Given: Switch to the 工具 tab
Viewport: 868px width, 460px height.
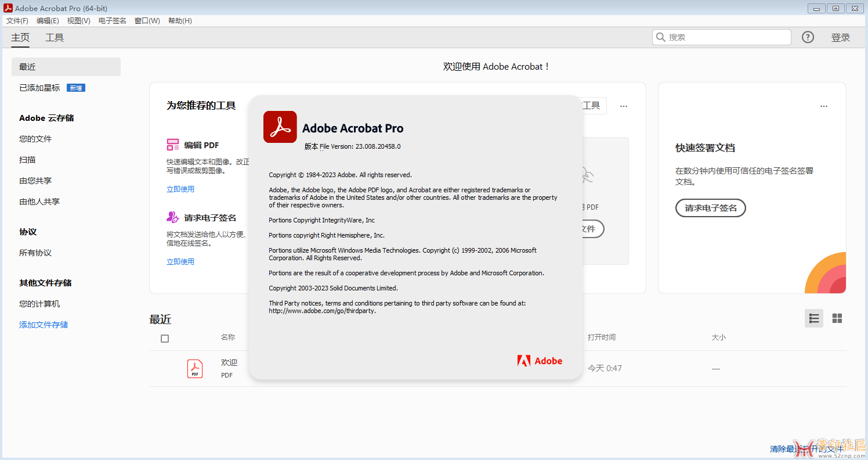Looking at the screenshot, I should click(x=55, y=38).
